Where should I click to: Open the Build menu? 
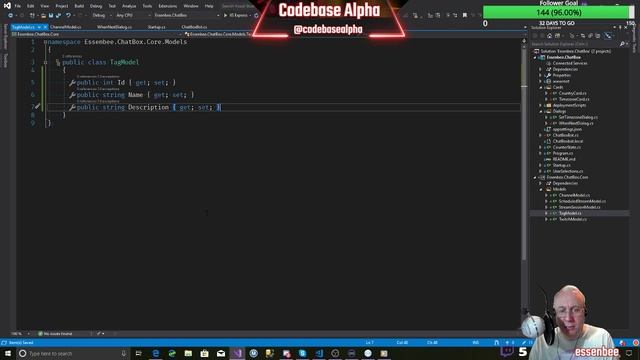click(x=79, y=6)
